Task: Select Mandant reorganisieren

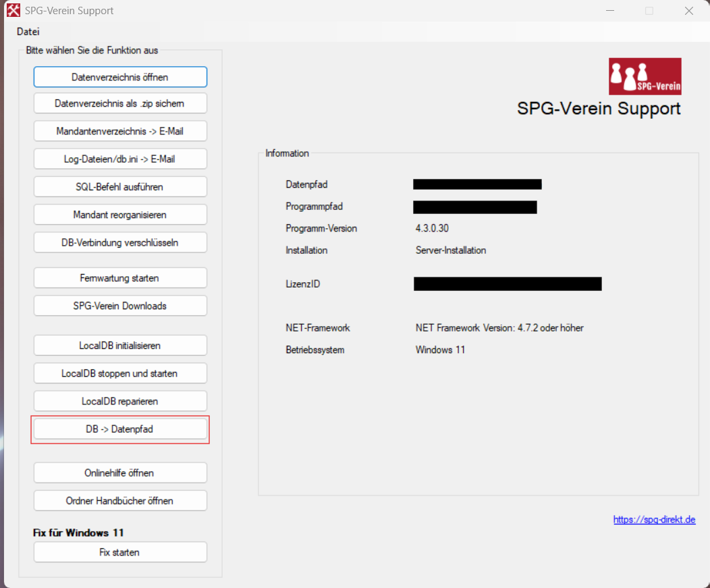Action: tap(120, 215)
